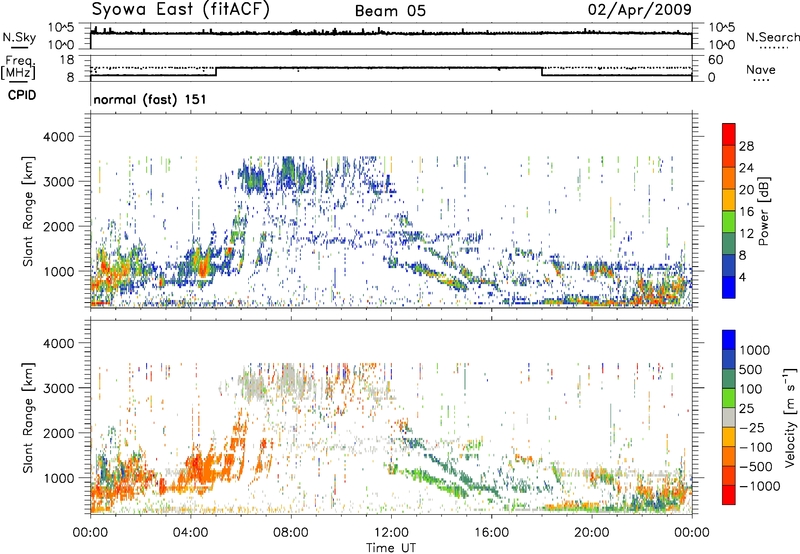Click the 'CPID' row label
This screenshot has height=554, width=800.
(22, 95)
